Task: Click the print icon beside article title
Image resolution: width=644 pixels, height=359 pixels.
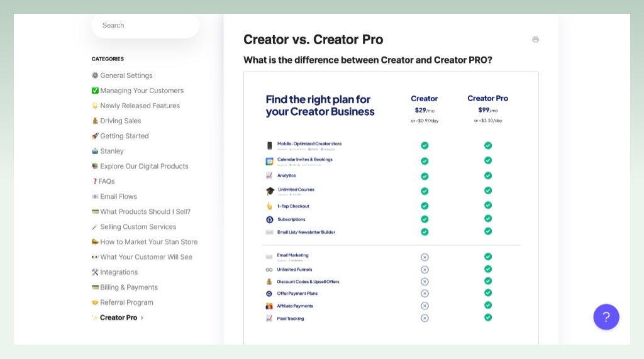Action: pos(535,40)
